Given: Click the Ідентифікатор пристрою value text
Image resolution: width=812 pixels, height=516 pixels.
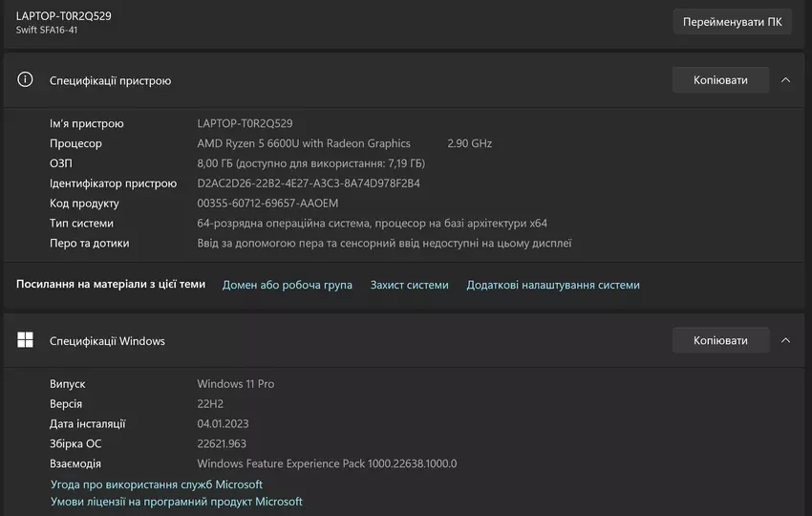Looking at the screenshot, I should click(308, 183).
